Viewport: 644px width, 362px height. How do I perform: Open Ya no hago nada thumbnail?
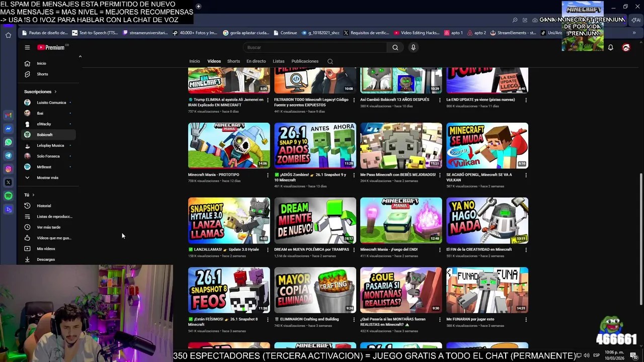487,220
